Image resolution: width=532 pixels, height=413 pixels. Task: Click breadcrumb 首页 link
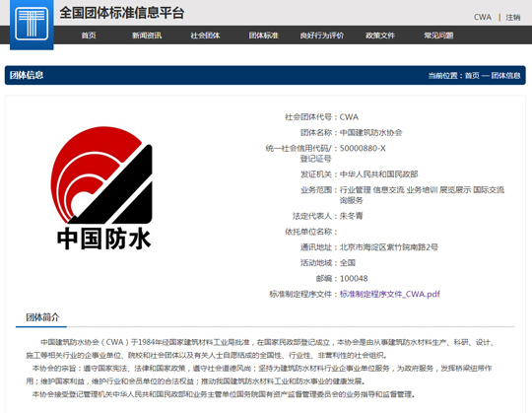pyautogui.click(x=472, y=75)
